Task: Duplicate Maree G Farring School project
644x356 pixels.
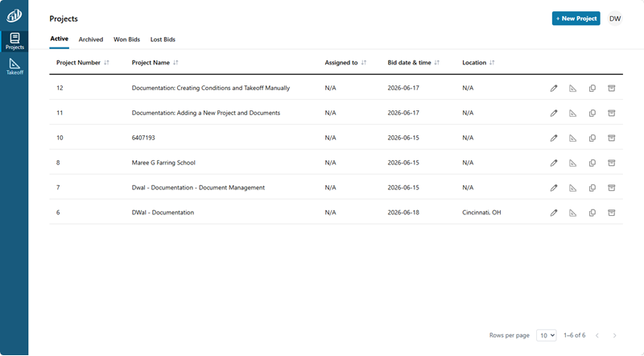Action: (592, 163)
